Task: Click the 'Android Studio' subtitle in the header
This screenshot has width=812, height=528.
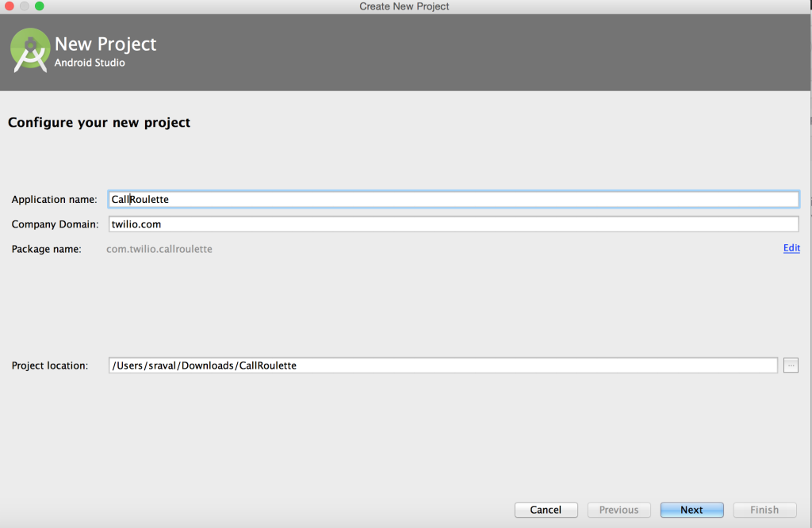Action: 90,63
